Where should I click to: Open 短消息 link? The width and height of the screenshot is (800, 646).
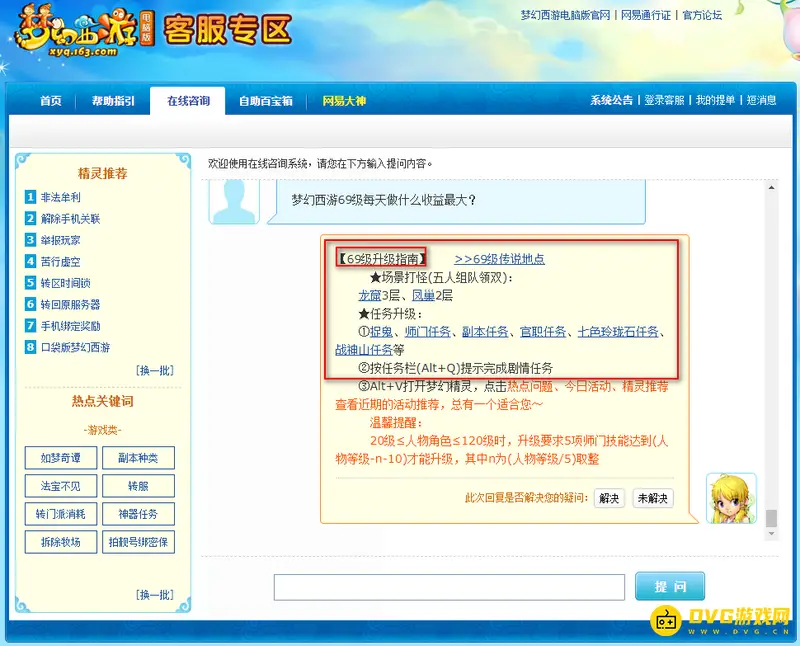pyautogui.click(x=761, y=100)
